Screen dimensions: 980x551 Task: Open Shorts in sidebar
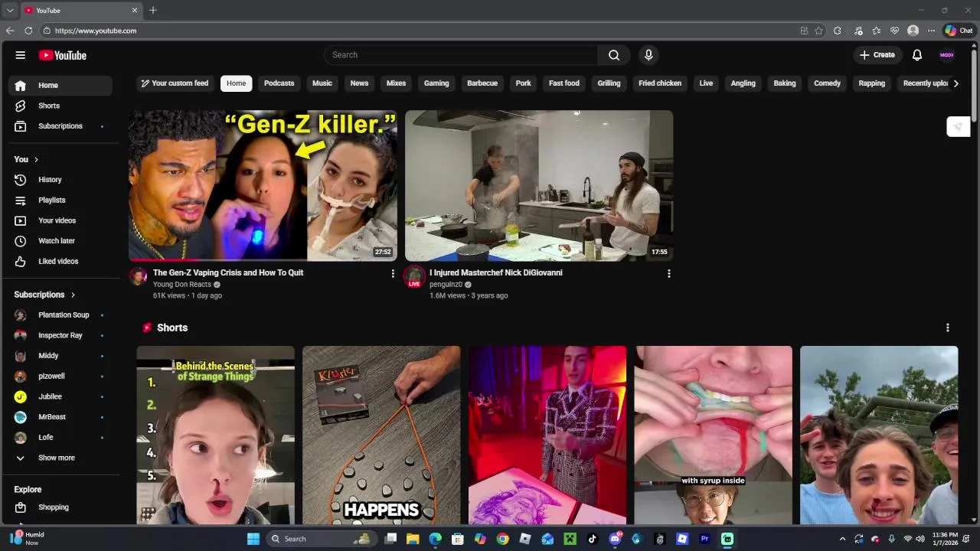click(60, 106)
